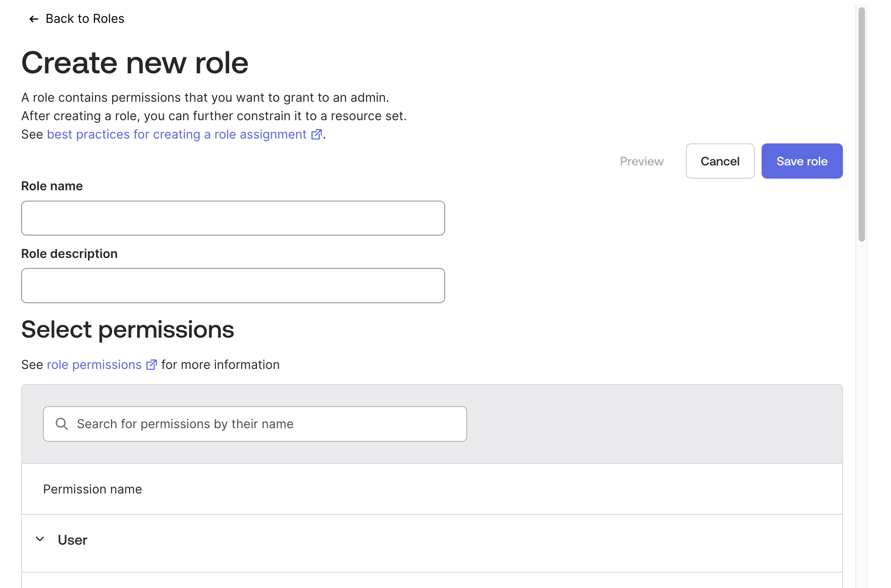Image resolution: width=891 pixels, height=588 pixels.
Task: Click the external link icon beside role permissions
Action: coord(151,364)
